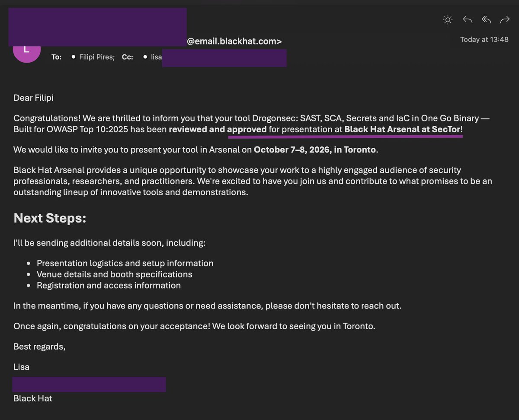The width and height of the screenshot is (519, 420).
Task: Click the Registration and access information bullet
Action: pos(109,286)
